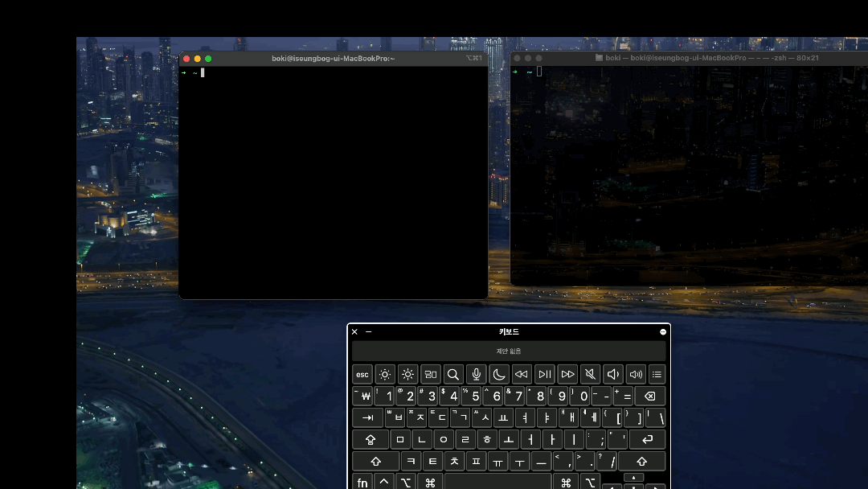Tap the ㅛ key
Viewport: 868px width, 489px height.
tap(503, 417)
